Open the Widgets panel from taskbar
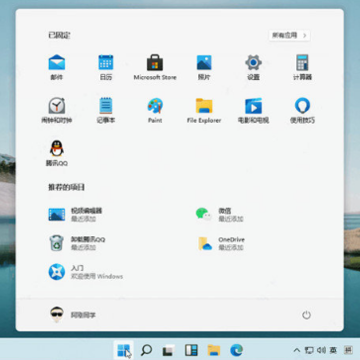The height and width of the screenshot is (360, 360). [191, 350]
